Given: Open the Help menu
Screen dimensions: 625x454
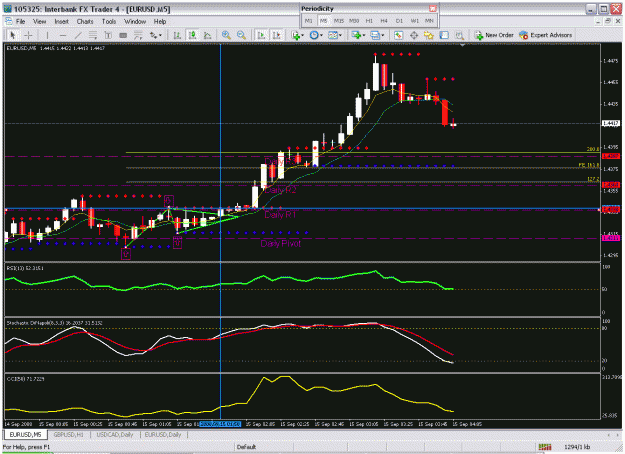Looking at the screenshot, I should pyautogui.click(x=160, y=22).
